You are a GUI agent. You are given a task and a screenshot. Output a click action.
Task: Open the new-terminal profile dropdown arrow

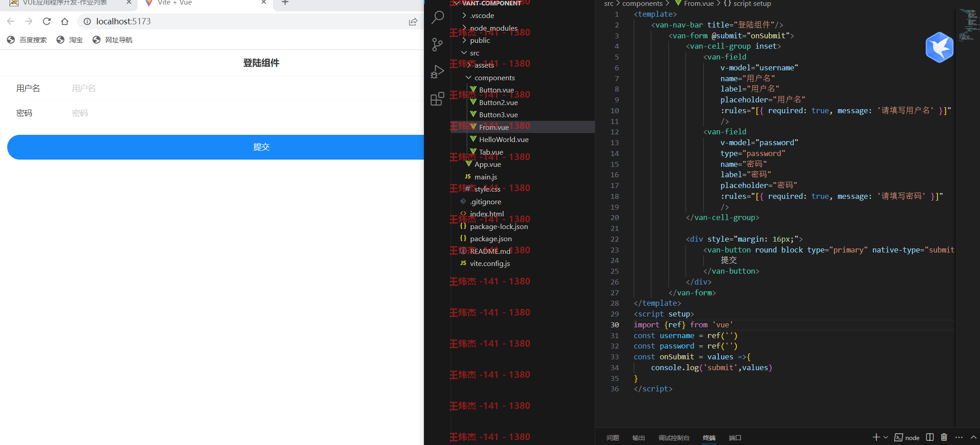click(x=886, y=437)
